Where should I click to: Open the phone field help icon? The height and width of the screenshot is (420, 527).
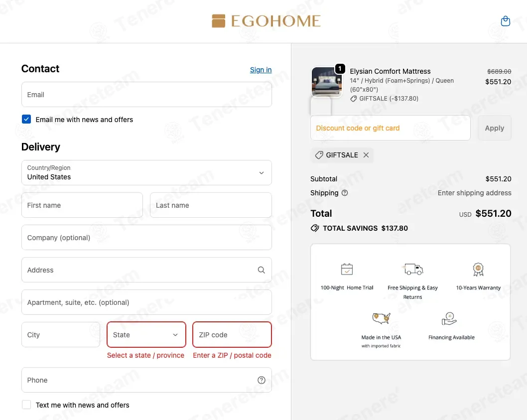coord(261,380)
